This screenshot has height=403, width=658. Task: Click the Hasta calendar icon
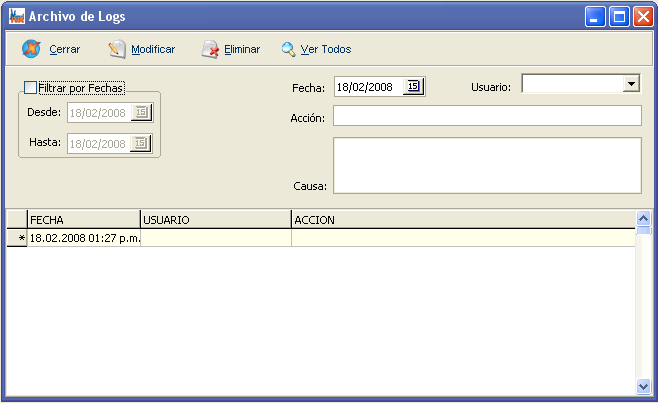coord(141,143)
